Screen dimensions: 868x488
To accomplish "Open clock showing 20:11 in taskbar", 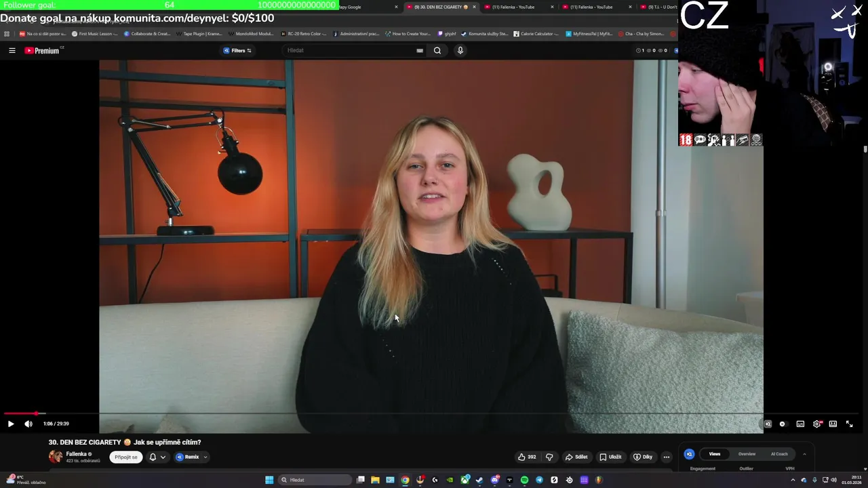I will [x=851, y=480].
